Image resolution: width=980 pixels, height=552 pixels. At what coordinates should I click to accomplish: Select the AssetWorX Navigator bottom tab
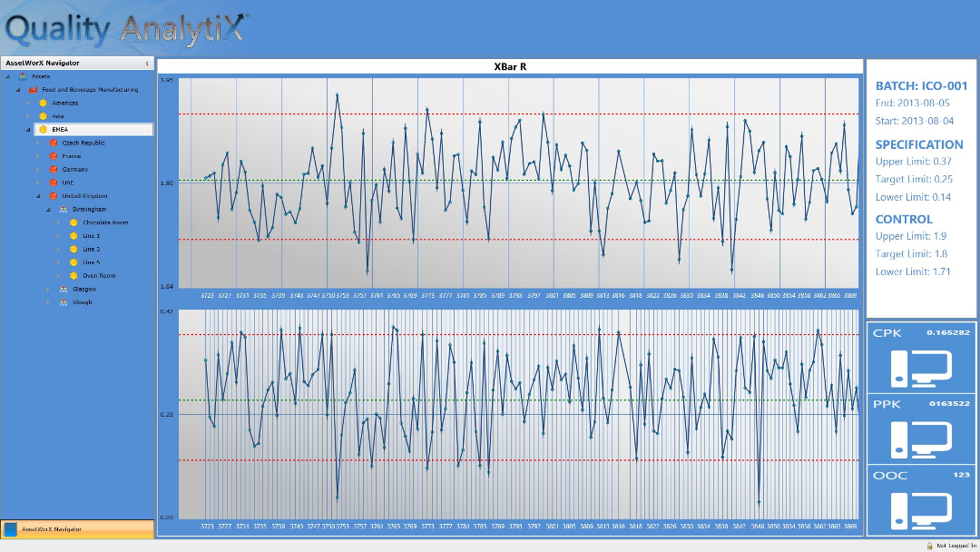(51, 528)
